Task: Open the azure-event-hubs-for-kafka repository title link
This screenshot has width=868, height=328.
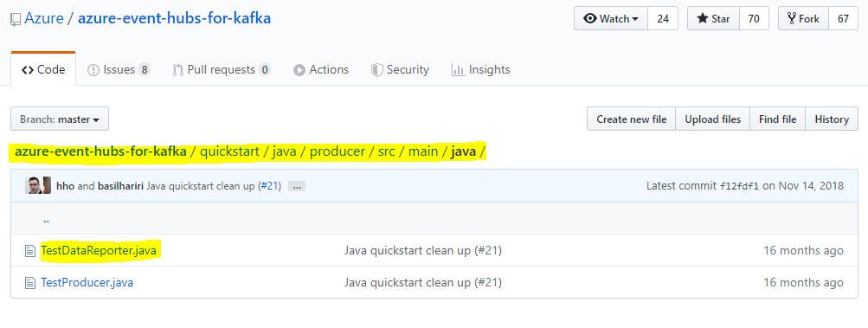Action: click(x=174, y=18)
